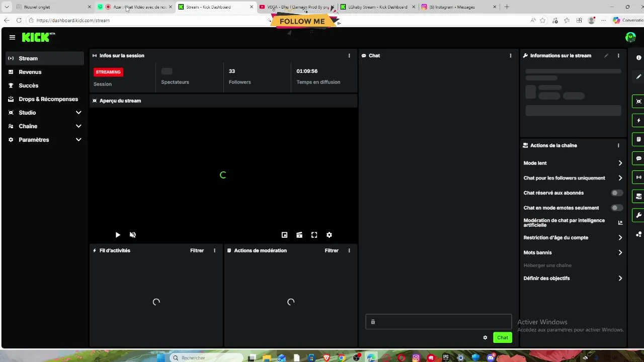The image size is (644, 362).
Task: Open the AI chat moderation external link
Action: point(620,223)
